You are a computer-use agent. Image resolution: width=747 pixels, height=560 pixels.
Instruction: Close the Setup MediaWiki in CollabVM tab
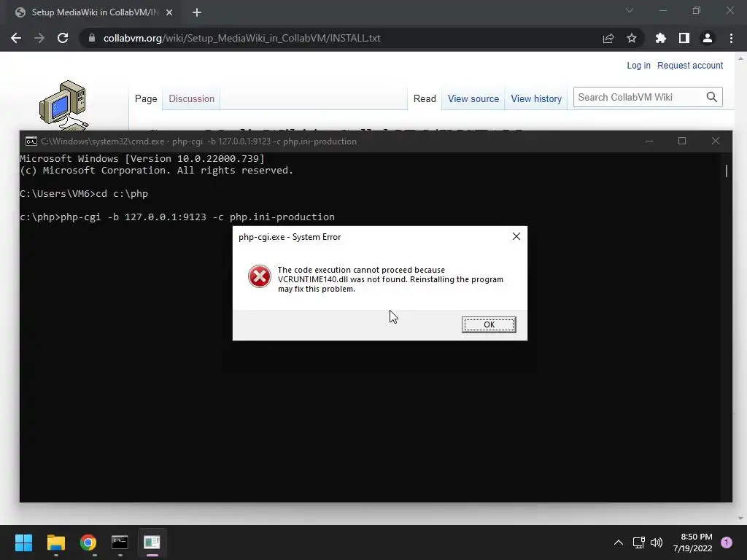click(x=169, y=12)
